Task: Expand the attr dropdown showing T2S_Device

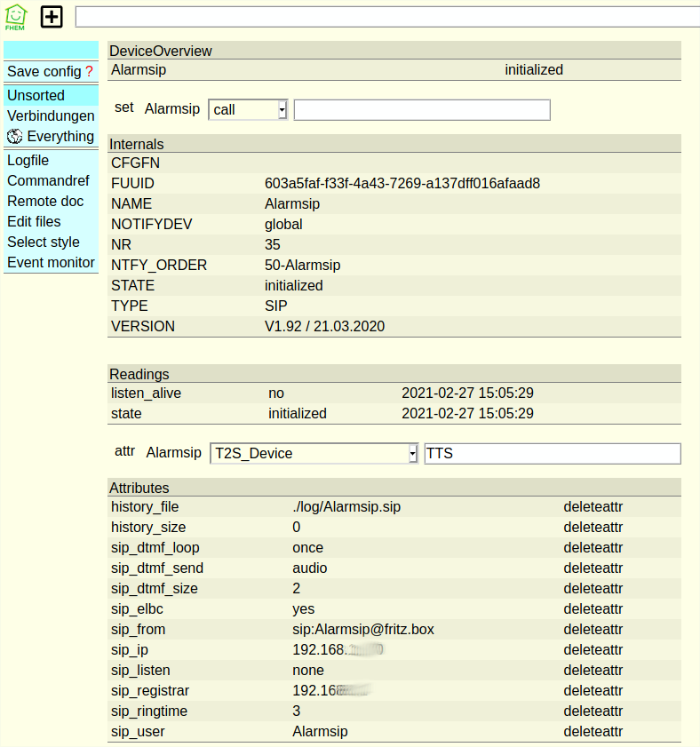Action: coord(314,453)
